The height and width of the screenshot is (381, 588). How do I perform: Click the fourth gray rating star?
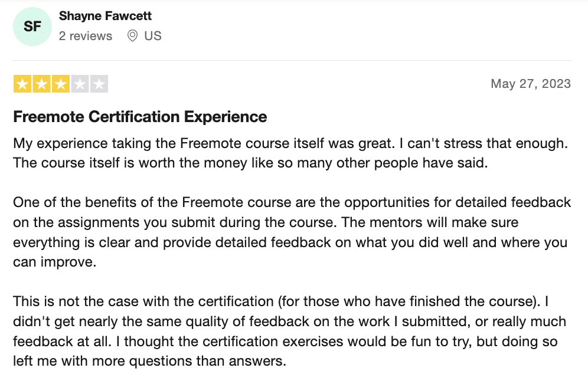(80, 84)
